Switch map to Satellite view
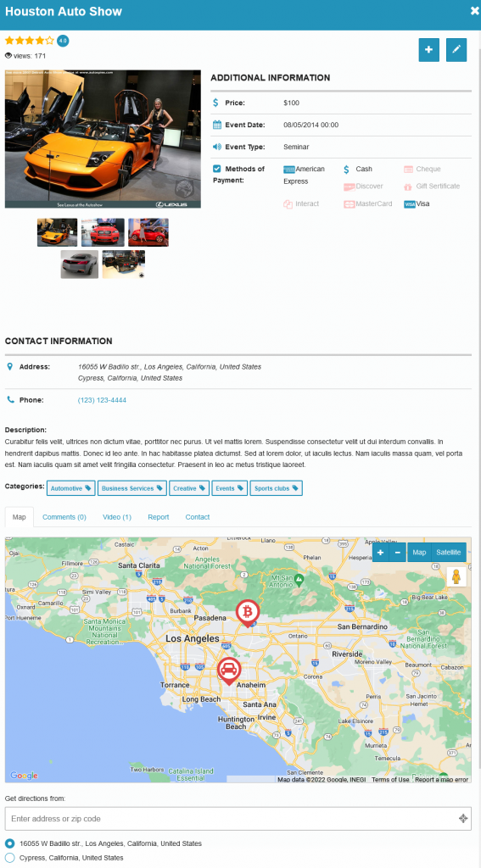The height and width of the screenshot is (868, 481). [x=448, y=553]
